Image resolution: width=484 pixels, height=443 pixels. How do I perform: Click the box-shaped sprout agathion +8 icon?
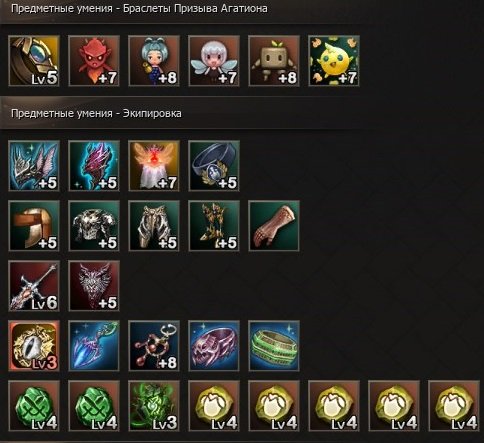point(274,61)
